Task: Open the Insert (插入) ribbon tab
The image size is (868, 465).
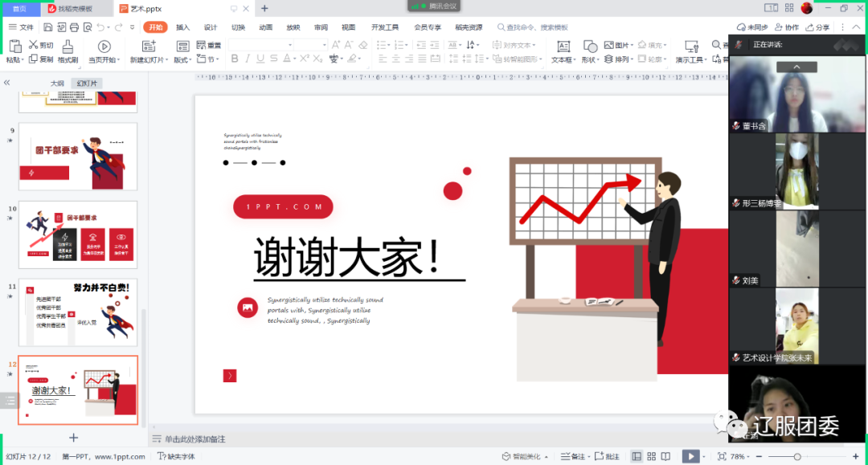Action: [182, 27]
